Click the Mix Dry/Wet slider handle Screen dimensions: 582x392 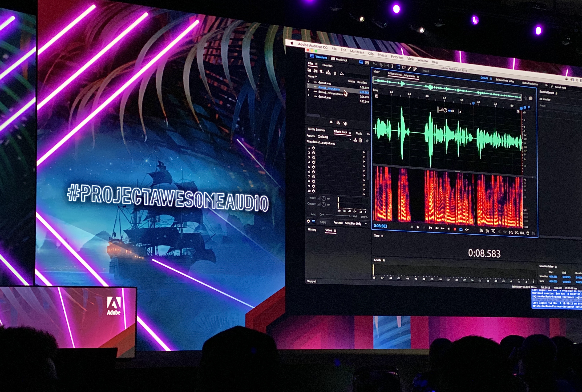click(x=350, y=216)
